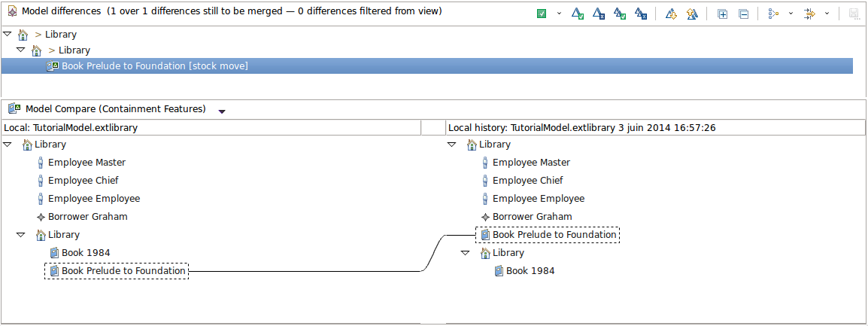Collapse the nested Library node in the left pane
The width and height of the screenshot is (868, 326).
click(21, 235)
